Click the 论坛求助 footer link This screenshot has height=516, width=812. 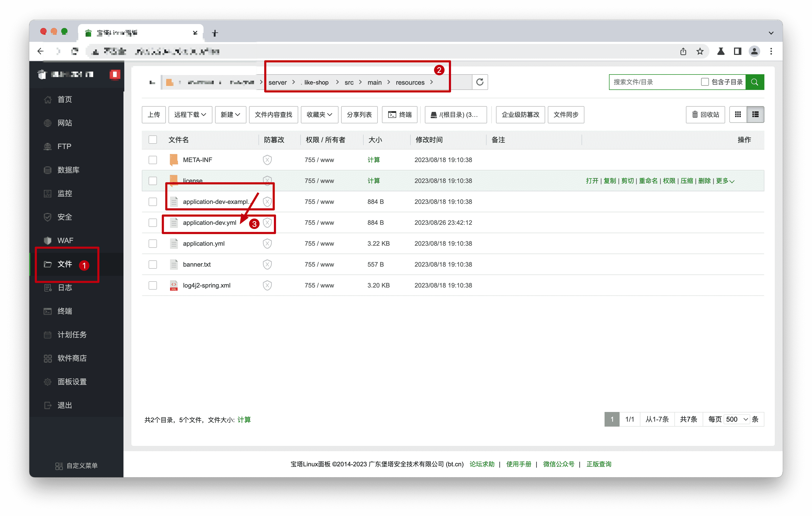[x=482, y=464]
